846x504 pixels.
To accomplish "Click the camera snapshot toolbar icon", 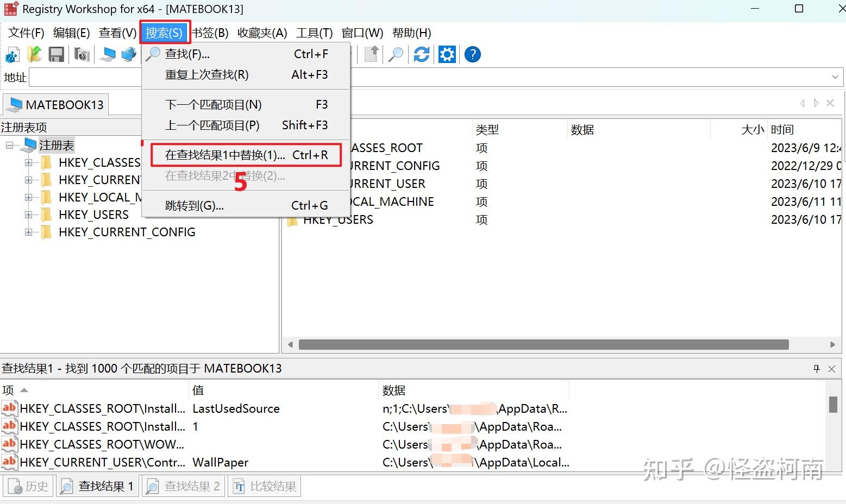I will point(82,54).
